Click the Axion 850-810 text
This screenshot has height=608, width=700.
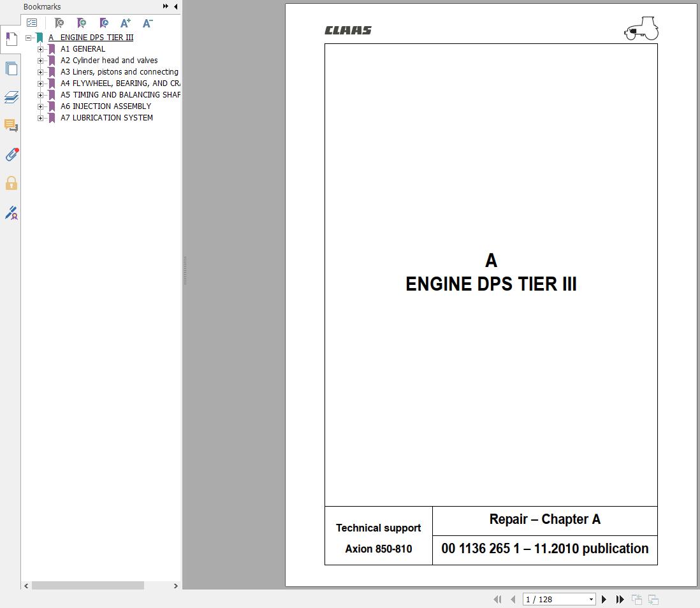point(379,549)
